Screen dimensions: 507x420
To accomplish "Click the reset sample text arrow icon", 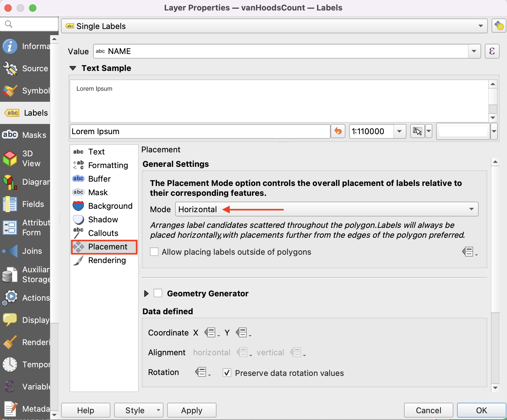I will (x=338, y=131).
